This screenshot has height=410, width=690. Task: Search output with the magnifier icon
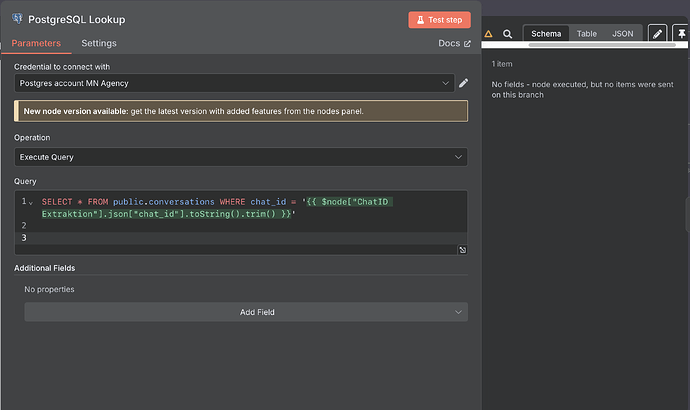[507, 34]
